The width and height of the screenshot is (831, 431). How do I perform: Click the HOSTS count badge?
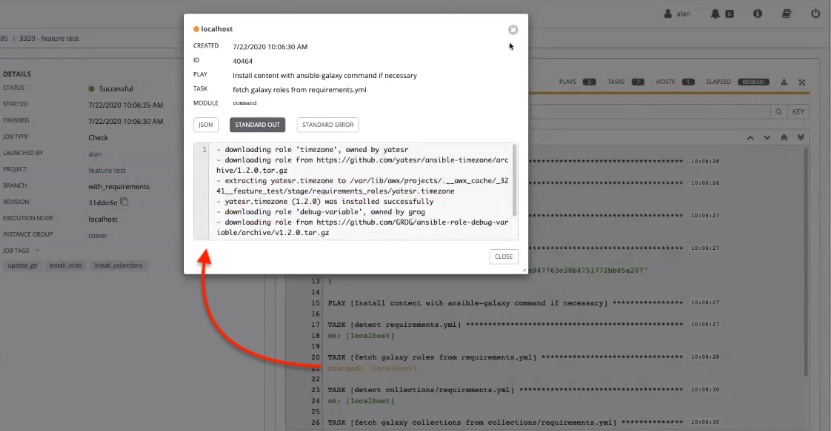tap(688, 82)
